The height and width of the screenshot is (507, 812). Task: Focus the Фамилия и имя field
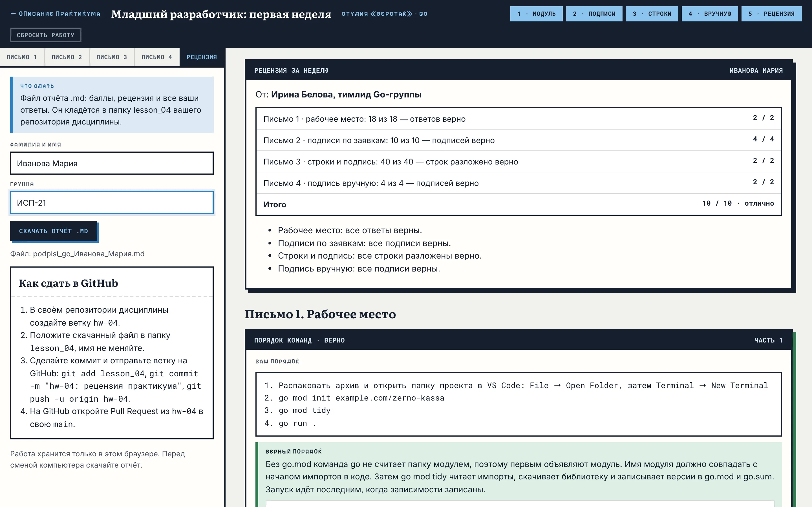click(x=112, y=163)
